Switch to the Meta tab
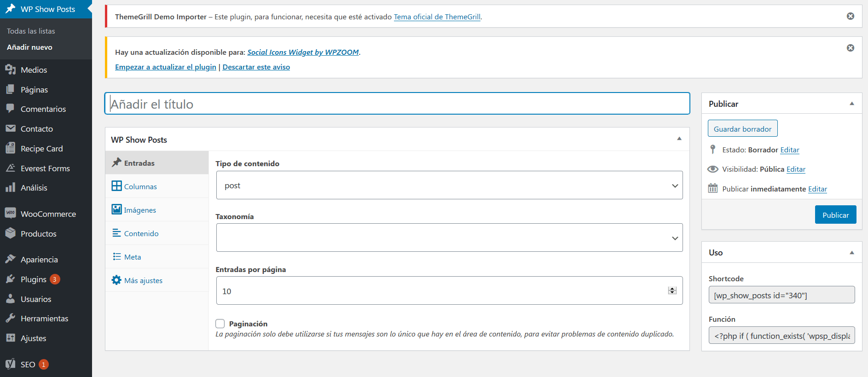868x377 pixels. coord(157,256)
